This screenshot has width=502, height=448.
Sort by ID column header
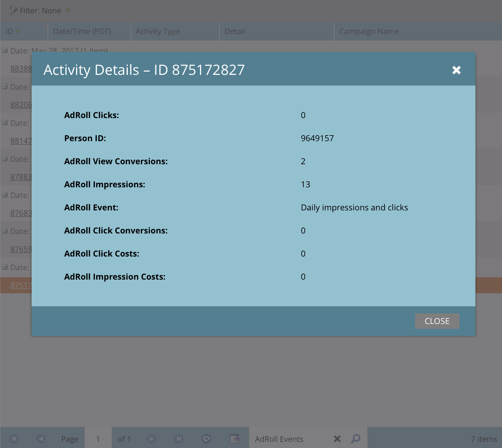24,31
